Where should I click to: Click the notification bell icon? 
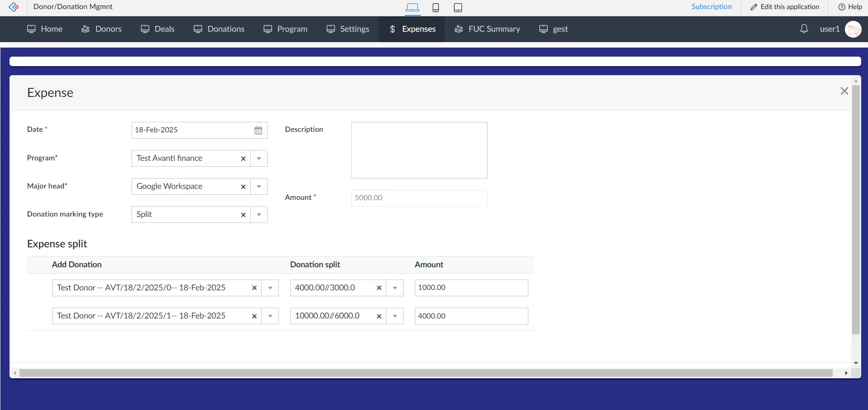click(804, 29)
